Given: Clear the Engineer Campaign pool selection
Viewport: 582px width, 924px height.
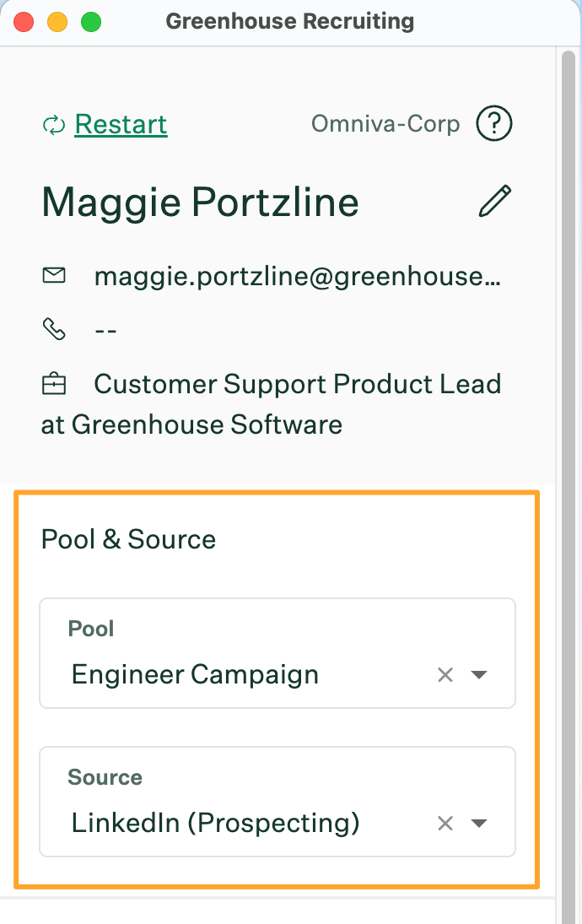Looking at the screenshot, I should click(445, 675).
